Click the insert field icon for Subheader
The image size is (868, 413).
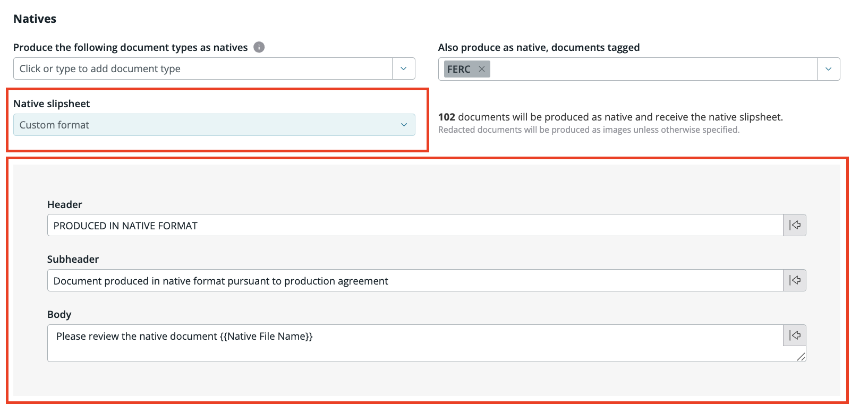(795, 280)
